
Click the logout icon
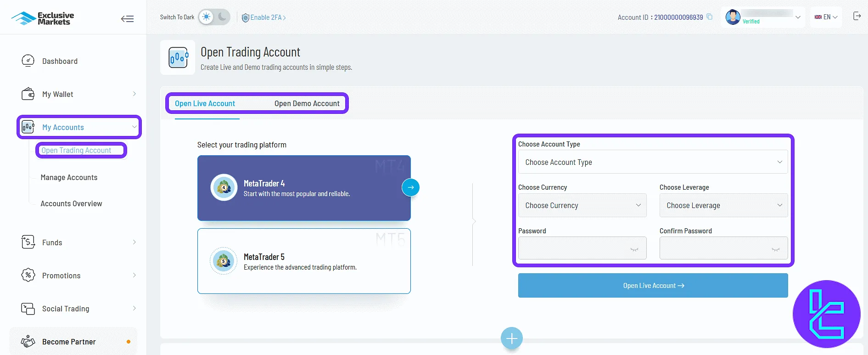tap(857, 16)
